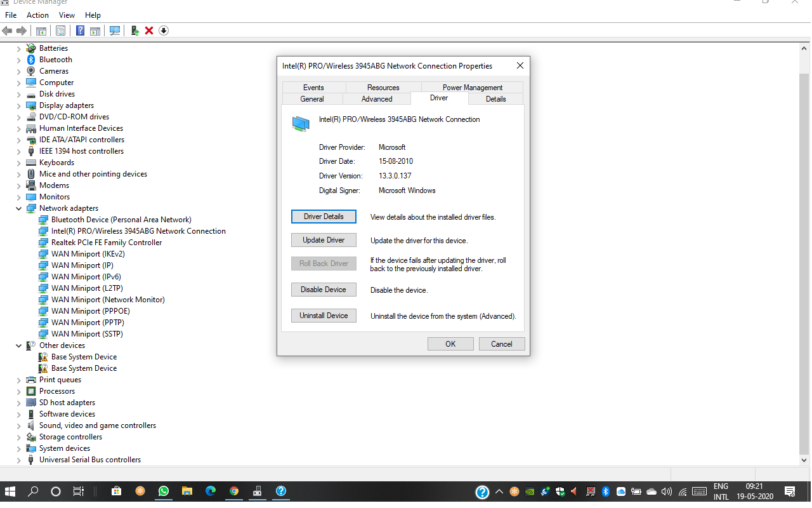
Task: Open Wi-Fi network tray icon
Action: [x=683, y=491]
